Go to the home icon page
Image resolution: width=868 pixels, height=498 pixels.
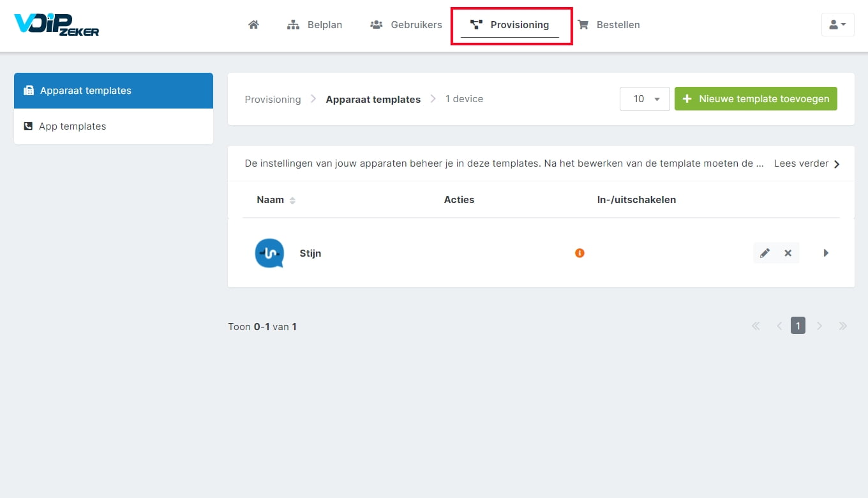tap(253, 25)
